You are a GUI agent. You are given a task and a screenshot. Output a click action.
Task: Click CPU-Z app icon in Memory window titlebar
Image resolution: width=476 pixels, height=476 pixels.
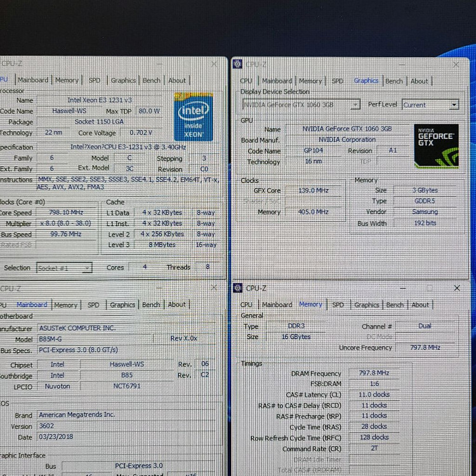[237, 288]
